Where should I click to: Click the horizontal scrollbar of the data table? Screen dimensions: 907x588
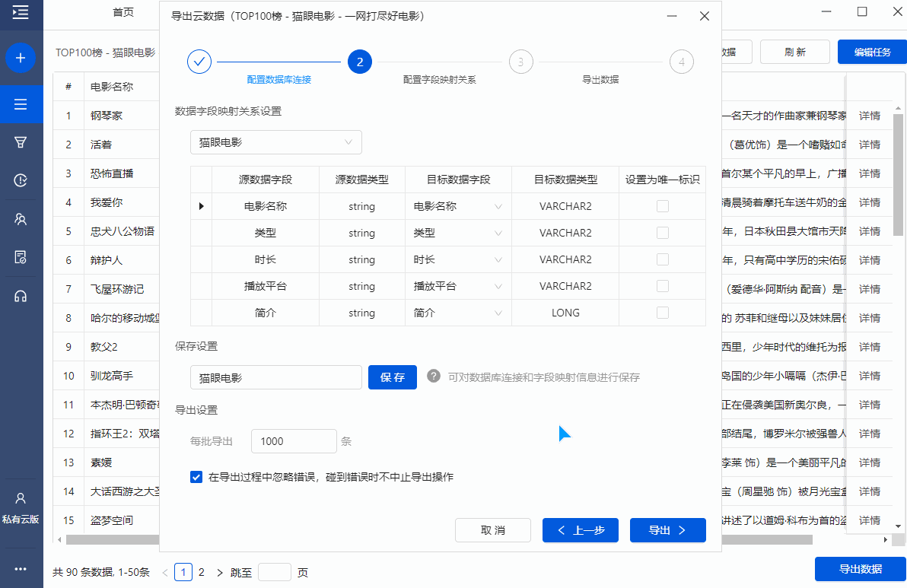coord(440,539)
